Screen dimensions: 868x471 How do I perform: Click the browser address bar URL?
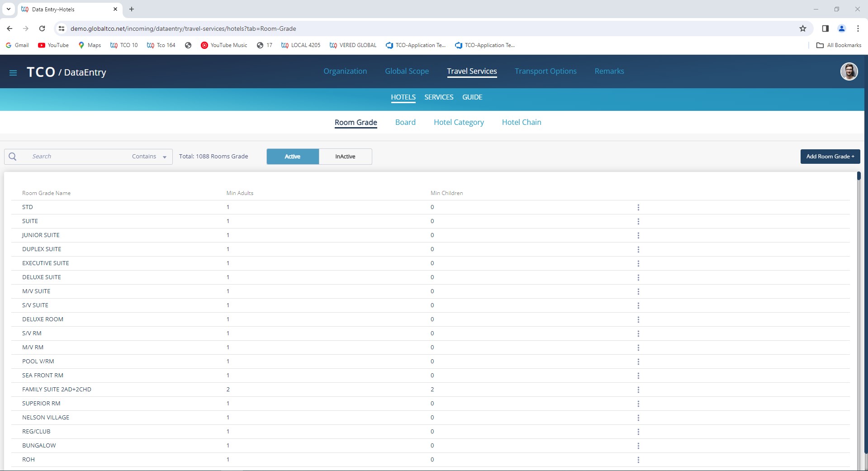tap(183, 29)
